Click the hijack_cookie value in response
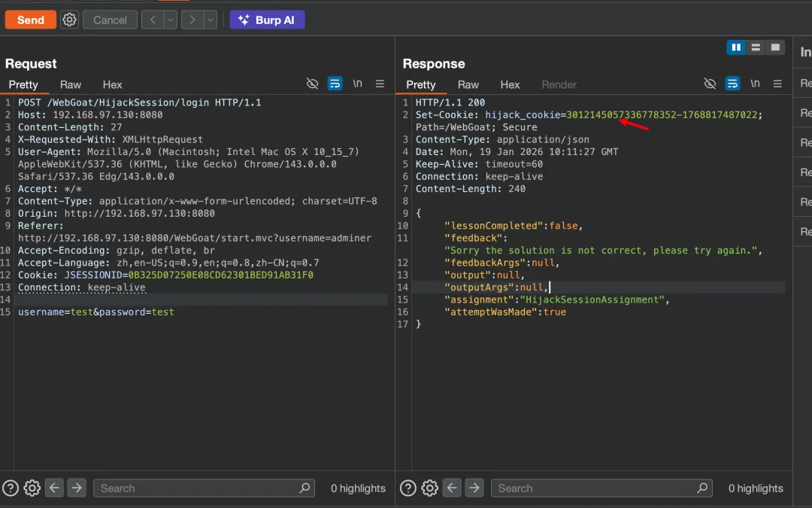This screenshot has width=812, height=508. [662, 115]
